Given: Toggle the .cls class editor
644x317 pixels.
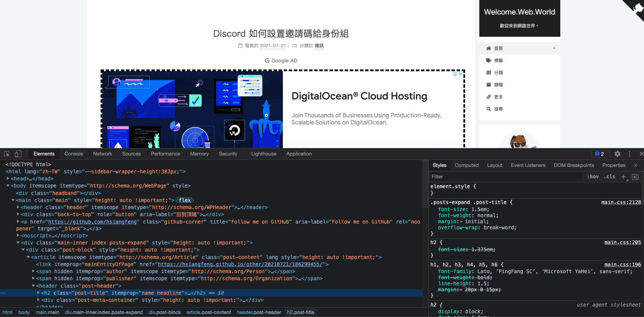Looking at the screenshot, I should pos(610,177).
